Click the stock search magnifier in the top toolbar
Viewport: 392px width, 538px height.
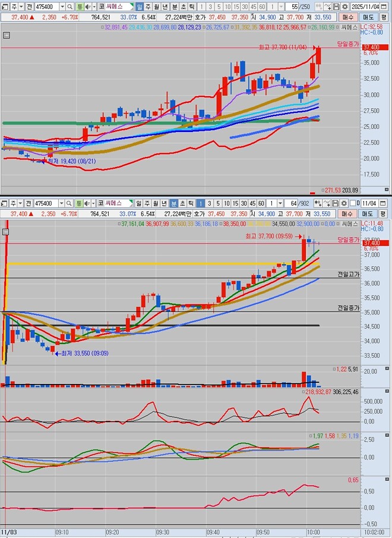(69, 7)
